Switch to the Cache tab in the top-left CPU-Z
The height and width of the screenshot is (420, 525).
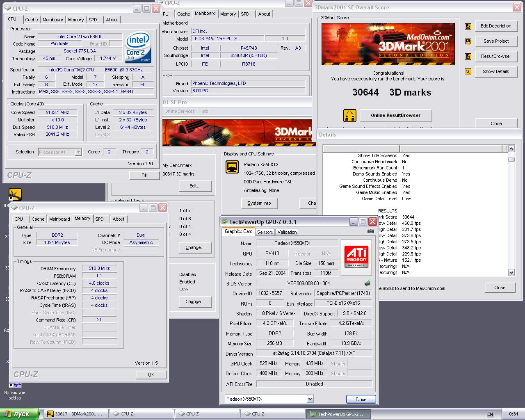pos(32,20)
